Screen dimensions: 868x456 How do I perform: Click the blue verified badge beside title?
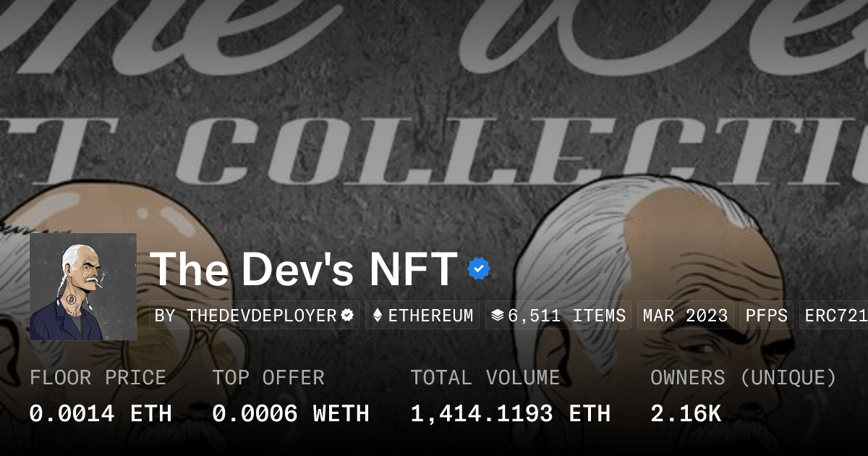pos(479,269)
